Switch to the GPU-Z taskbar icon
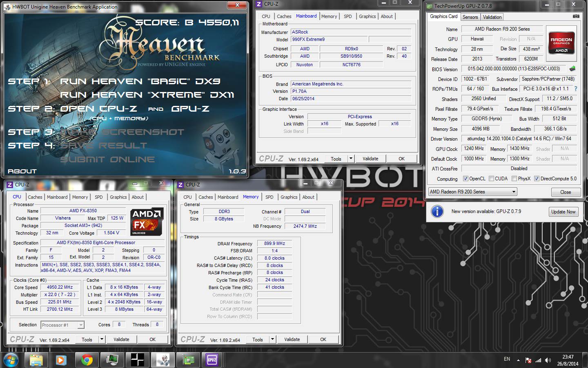The width and height of the screenshot is (588, 368). [188, 360]
